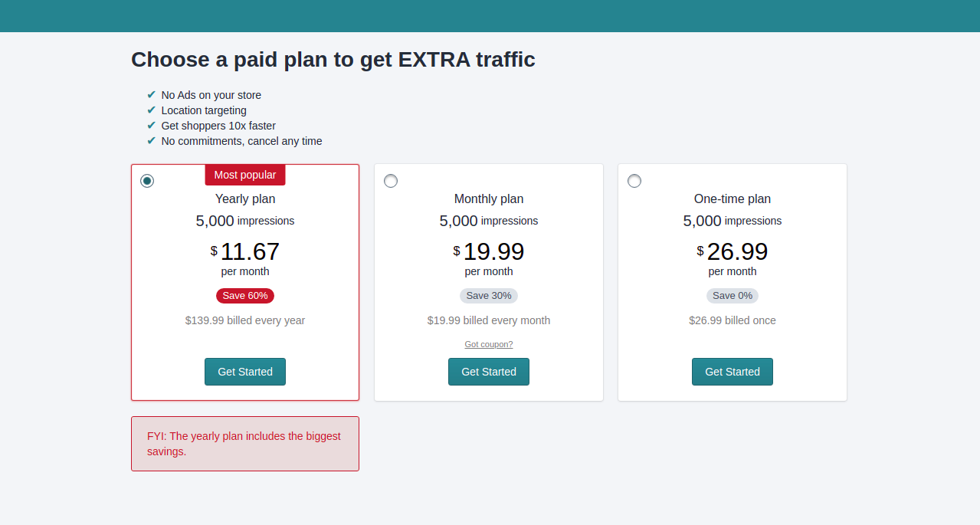Click the "Save 30%" badge

click(489, 296)
